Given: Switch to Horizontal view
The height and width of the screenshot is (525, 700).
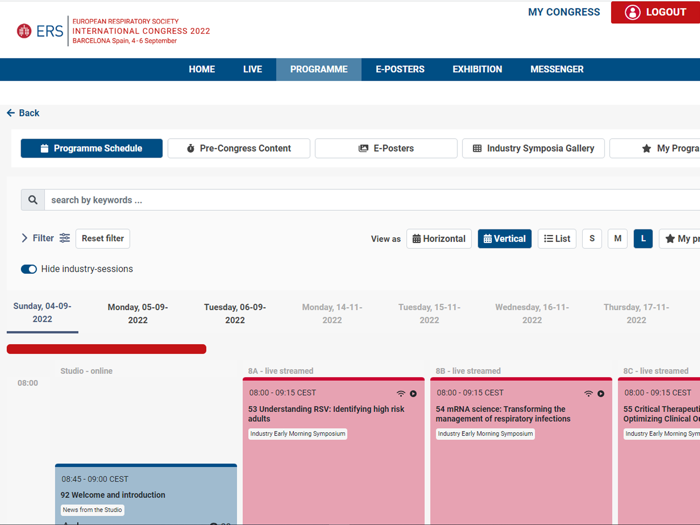Looking at the screenshot, I should coord(439,239).
